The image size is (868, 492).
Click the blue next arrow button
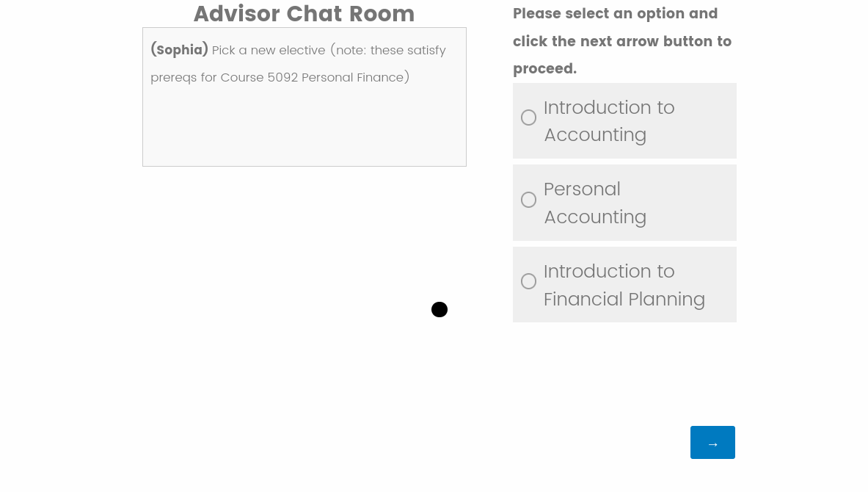tap(712, 442)
